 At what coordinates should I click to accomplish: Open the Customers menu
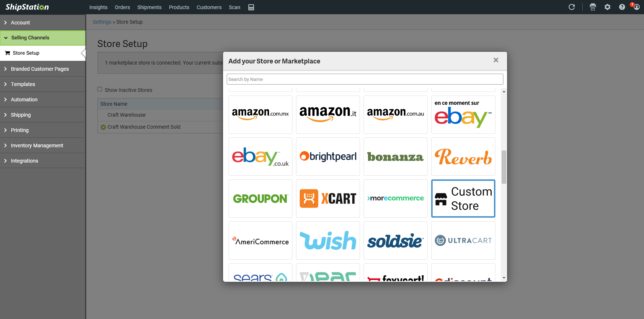209,7
